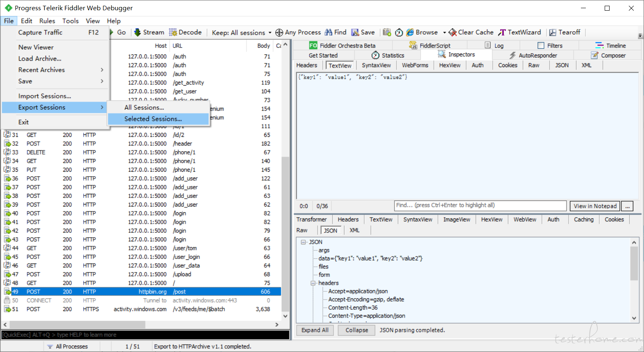
Task: Click the Browse Internet Explorer icon
Action: pyautogui.click(x=410, y=32)
